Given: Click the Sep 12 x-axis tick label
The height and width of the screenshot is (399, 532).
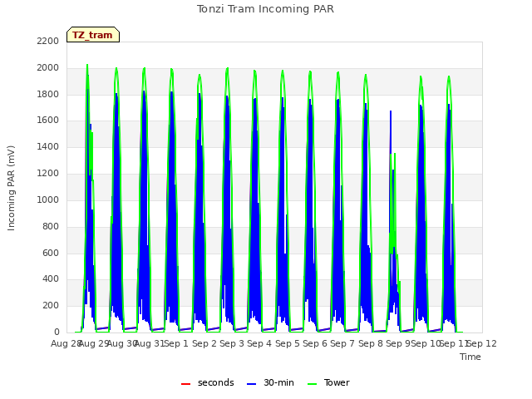Looking at the screenshot, I should [482, 343].
